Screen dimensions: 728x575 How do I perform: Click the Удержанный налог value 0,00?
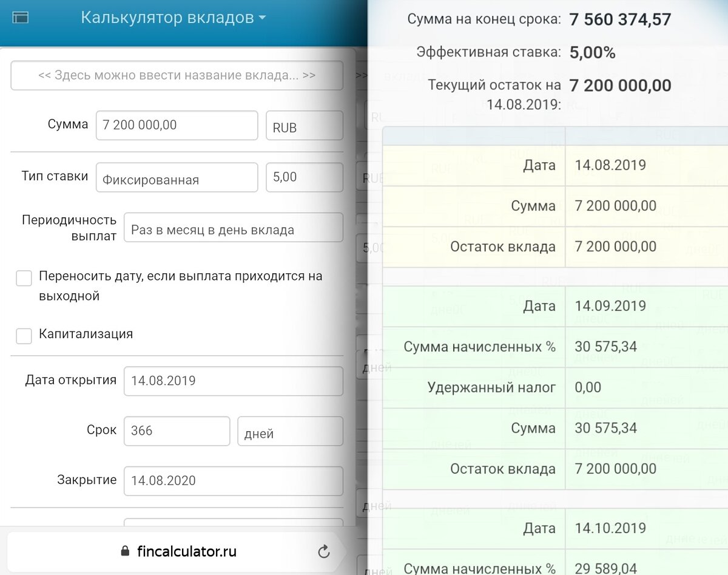pos(588,387)
